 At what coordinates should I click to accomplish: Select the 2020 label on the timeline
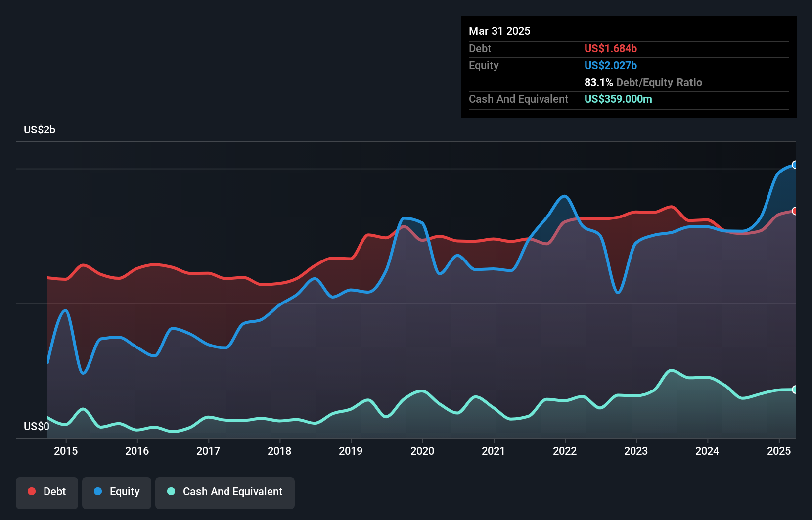point(422,451)
